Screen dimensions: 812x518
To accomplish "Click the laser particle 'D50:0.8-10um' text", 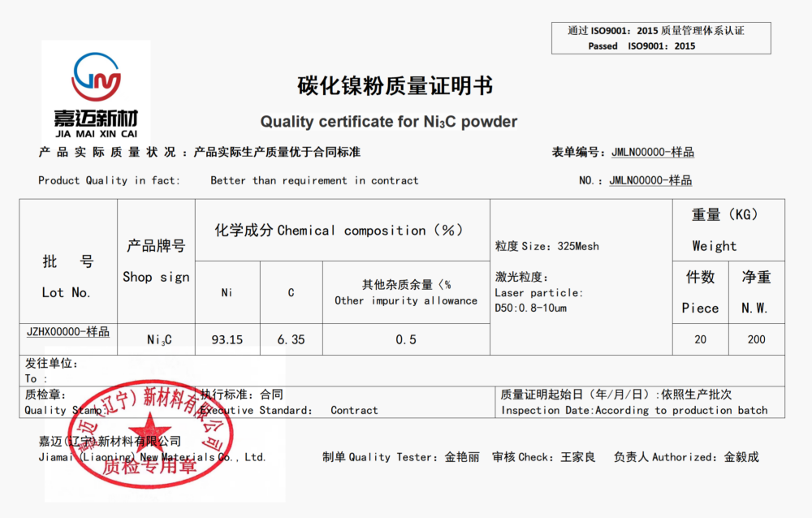I will [530, 308].
